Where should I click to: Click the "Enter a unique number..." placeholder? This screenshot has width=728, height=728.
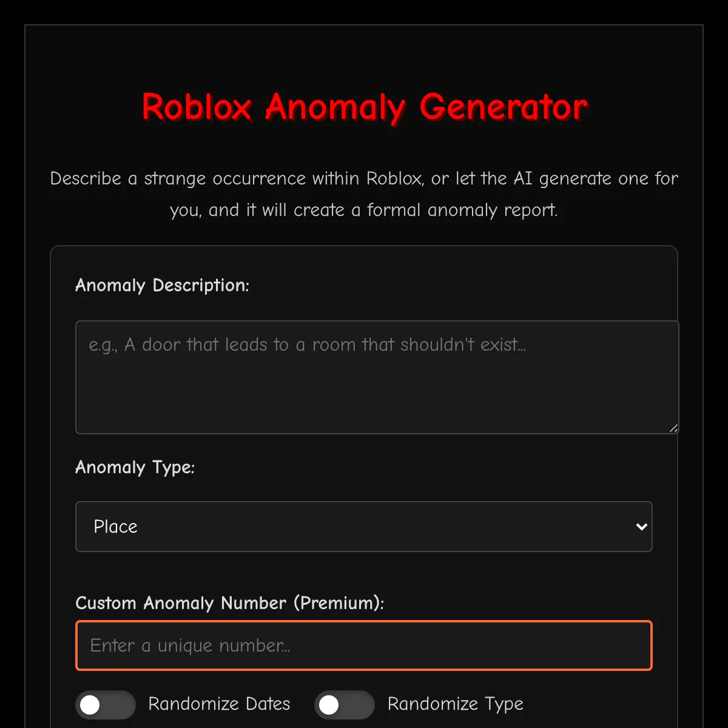coord(190,645)
